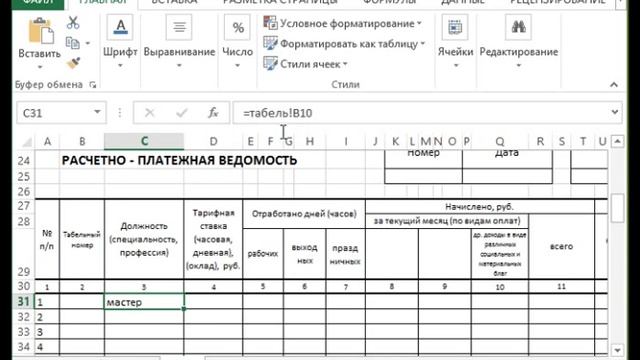Image resolution: width=640 pixels, height=360 pixels.
Task: Click the Paste clipboard icon
Action: [x=40, y=31]
